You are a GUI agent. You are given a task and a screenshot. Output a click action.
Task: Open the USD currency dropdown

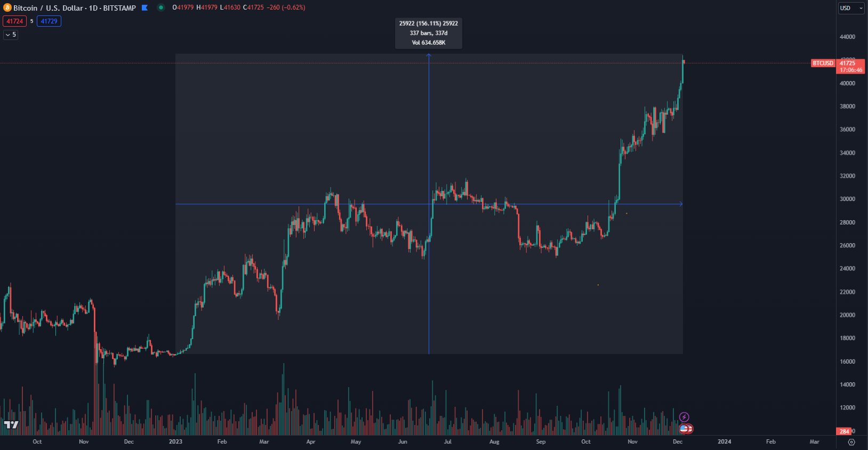[850, 8]
